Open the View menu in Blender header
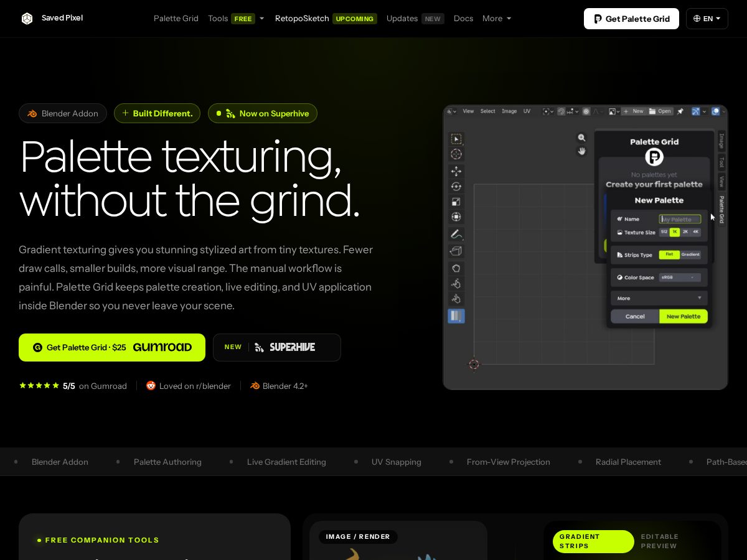Image resolution: width=747 pixels, height=560 pixels. click(468, 111)
